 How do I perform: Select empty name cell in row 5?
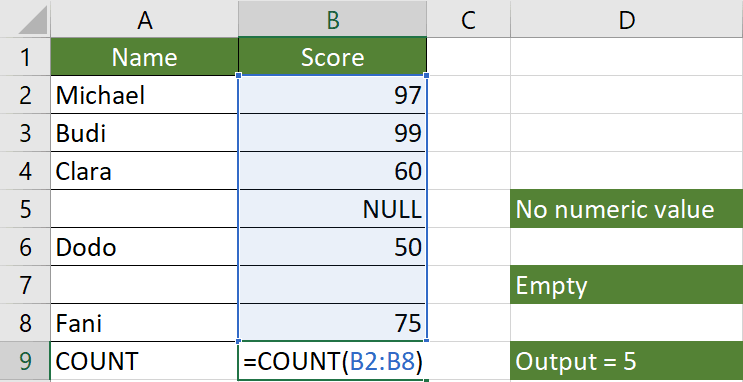click(145, 209)
